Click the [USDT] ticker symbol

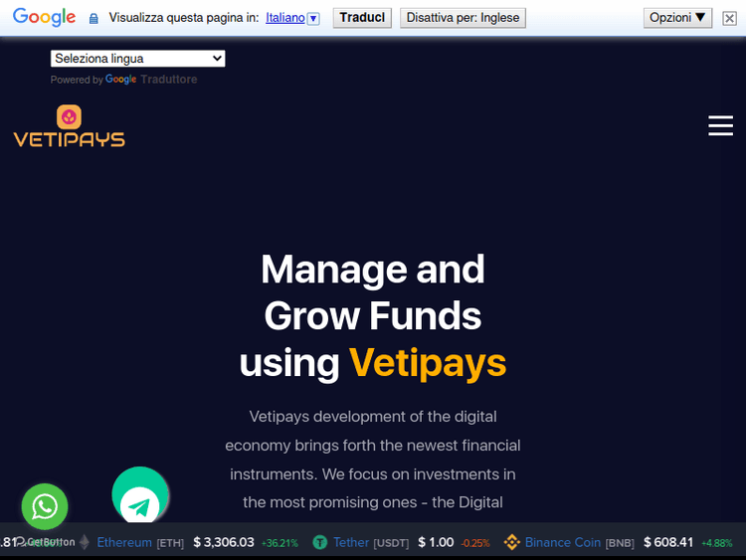(x=391, y=543)
